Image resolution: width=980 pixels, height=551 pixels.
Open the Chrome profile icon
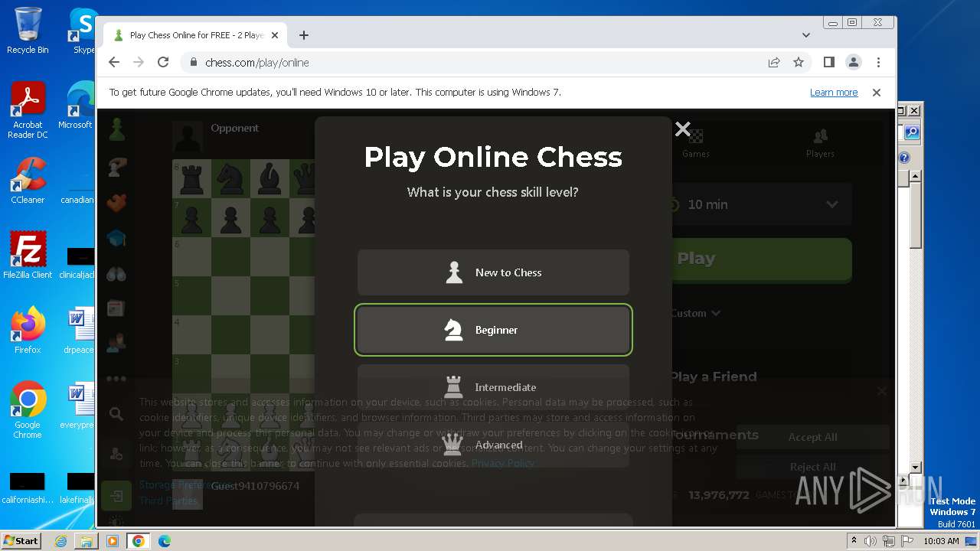click(854, 63)
